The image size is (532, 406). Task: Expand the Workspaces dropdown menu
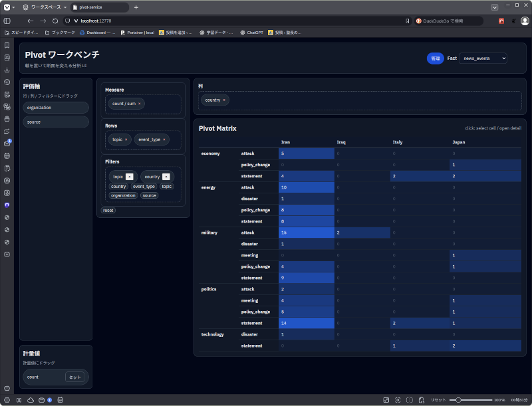point(45,7)
